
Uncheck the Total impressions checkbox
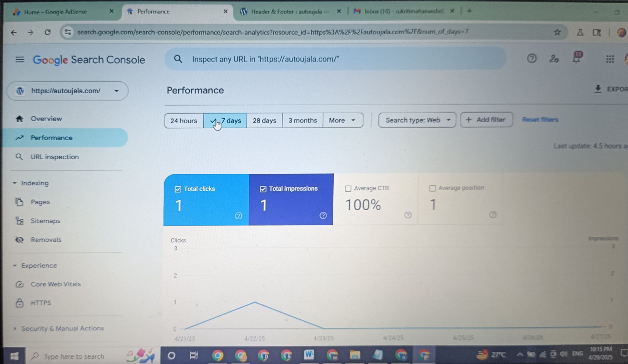coord(263,189)
